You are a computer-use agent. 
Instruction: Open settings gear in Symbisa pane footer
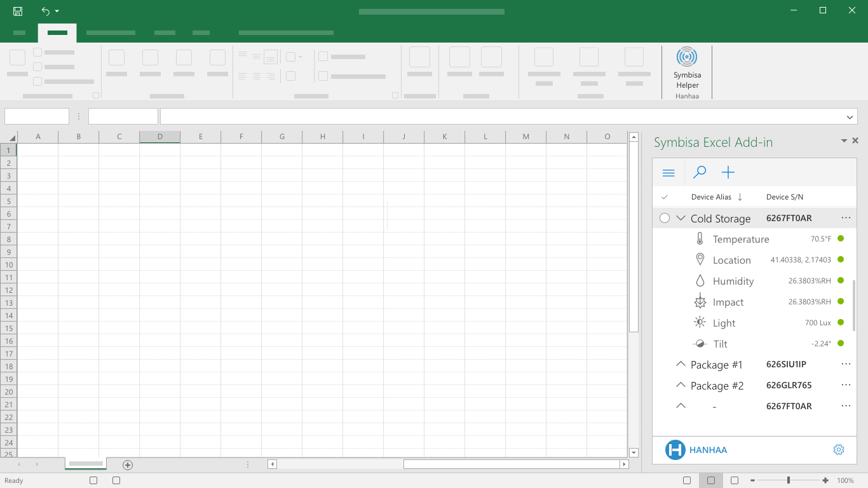point(839,450)
